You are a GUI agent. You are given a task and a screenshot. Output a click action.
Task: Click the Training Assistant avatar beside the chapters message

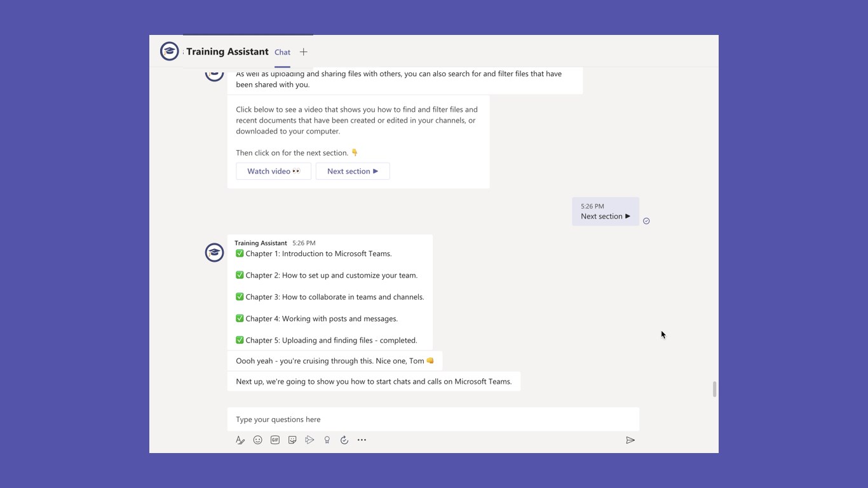[x=214, y=252]
